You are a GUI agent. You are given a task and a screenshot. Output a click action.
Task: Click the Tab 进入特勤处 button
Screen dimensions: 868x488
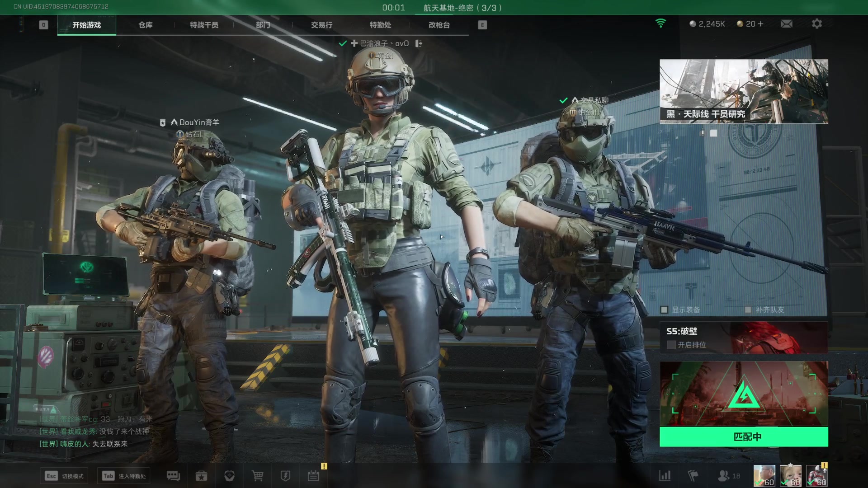(124, 476)
